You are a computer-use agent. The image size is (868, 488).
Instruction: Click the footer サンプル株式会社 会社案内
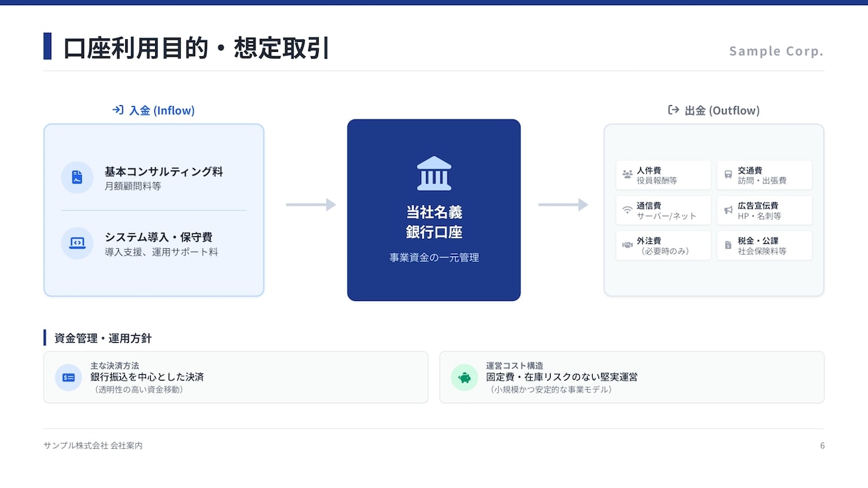93,445
